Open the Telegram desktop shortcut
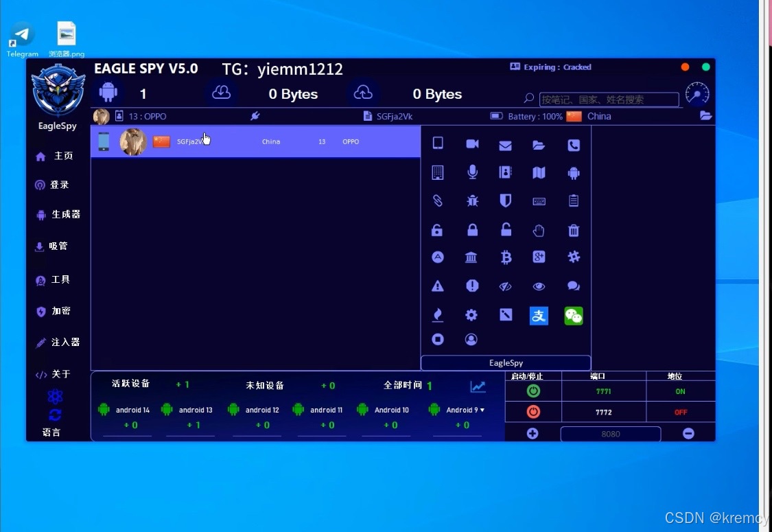Screen dimensions: 772x532 point(22,39)
